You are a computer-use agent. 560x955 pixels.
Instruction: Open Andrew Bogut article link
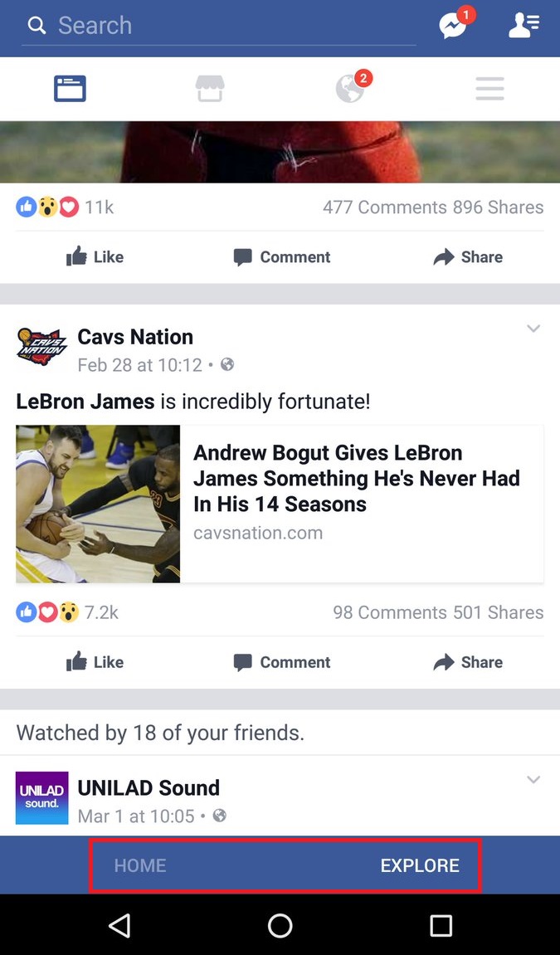point(280,504)
